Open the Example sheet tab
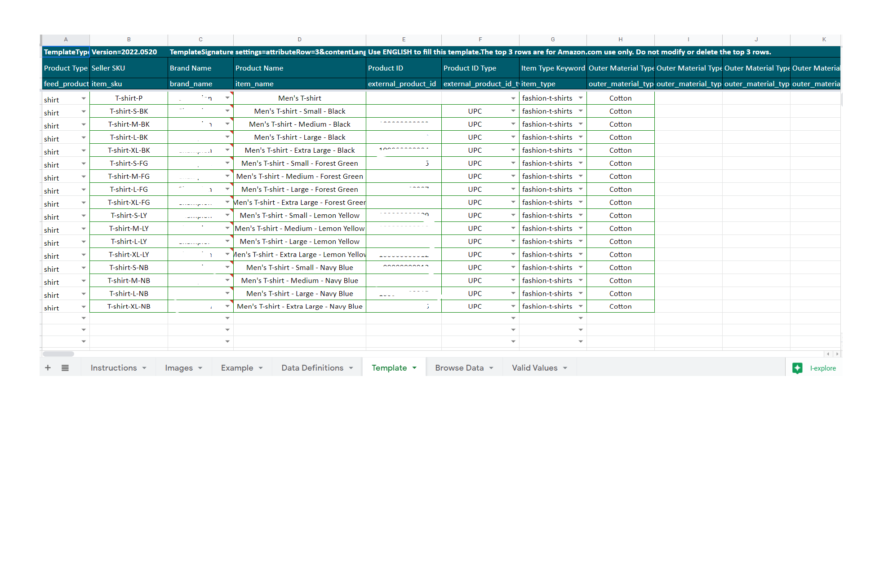 click(x=237, y=368)
